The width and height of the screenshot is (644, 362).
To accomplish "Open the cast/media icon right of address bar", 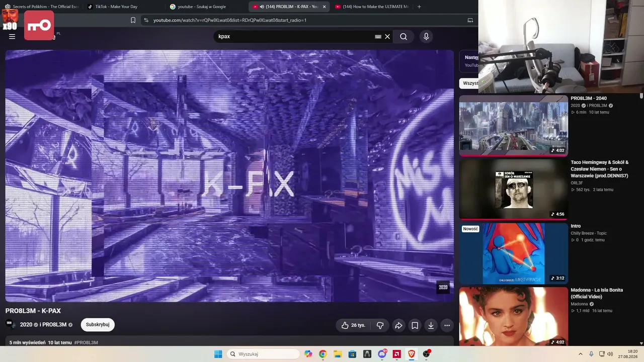I will 470,20.
